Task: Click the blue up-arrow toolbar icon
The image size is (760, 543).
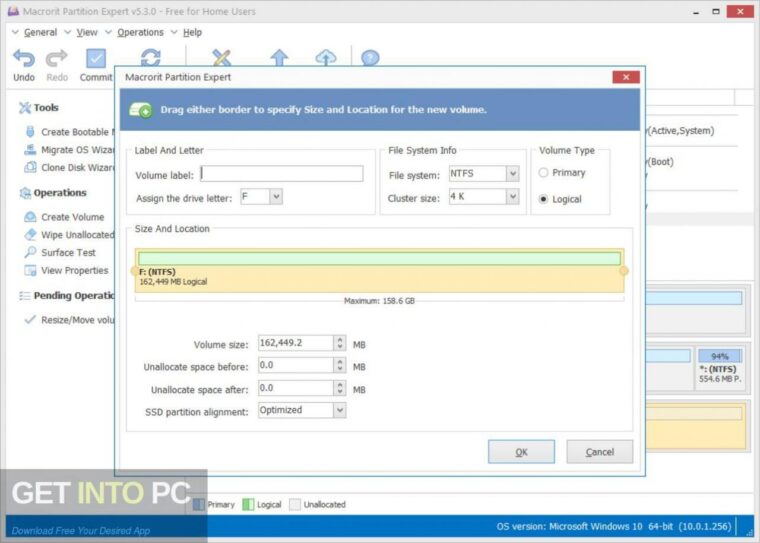Action: tap(279, 58)
